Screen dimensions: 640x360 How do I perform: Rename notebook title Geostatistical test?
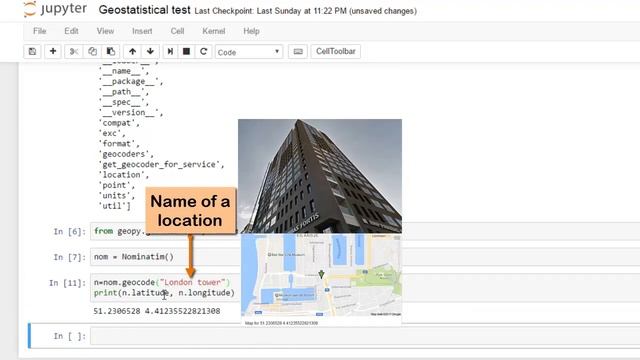[144, 10]
